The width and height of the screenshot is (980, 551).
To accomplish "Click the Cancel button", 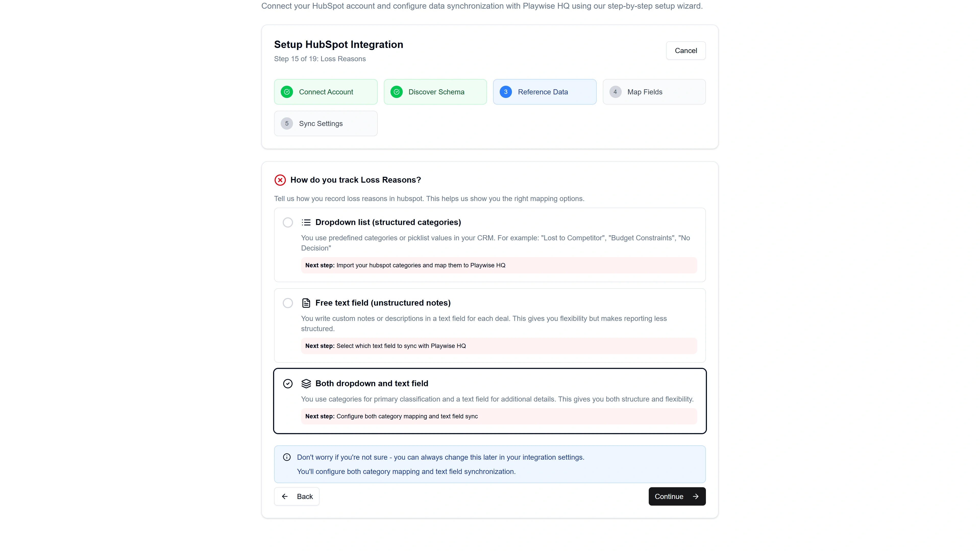I will [x=685, y=50].
